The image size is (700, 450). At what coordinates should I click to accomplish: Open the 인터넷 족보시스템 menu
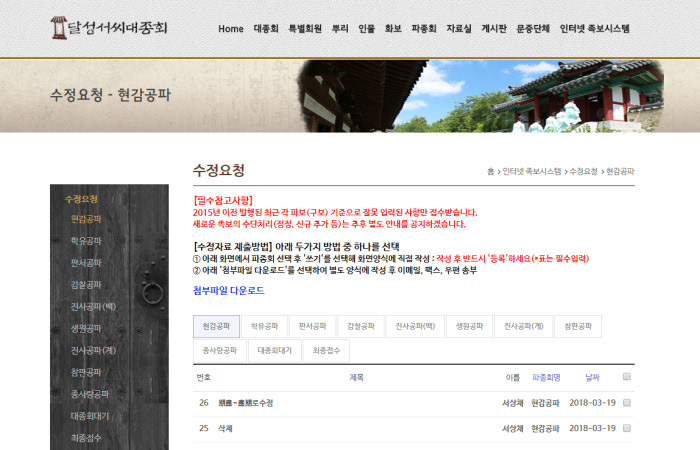click(594, 29)
